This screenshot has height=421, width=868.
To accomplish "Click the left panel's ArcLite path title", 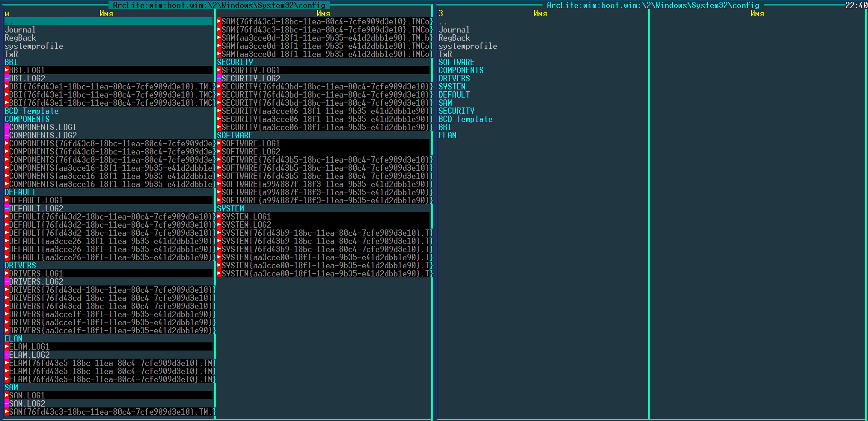I will coord(219,5).
